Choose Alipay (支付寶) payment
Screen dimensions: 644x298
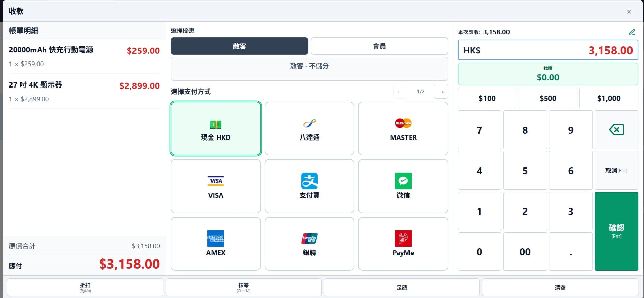[x=309, y=186]
